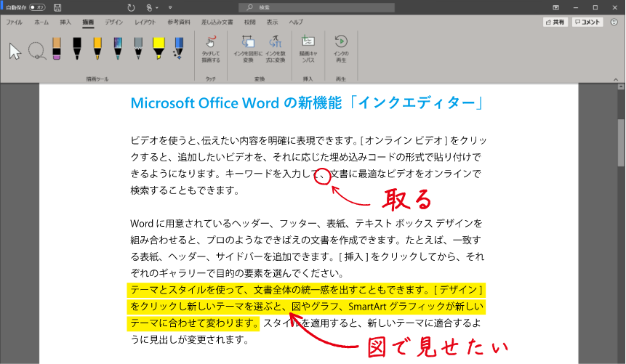Screen dimensions: 626x364
Task: Collapse the ribbon with the chevron
Action: (616, 79)
